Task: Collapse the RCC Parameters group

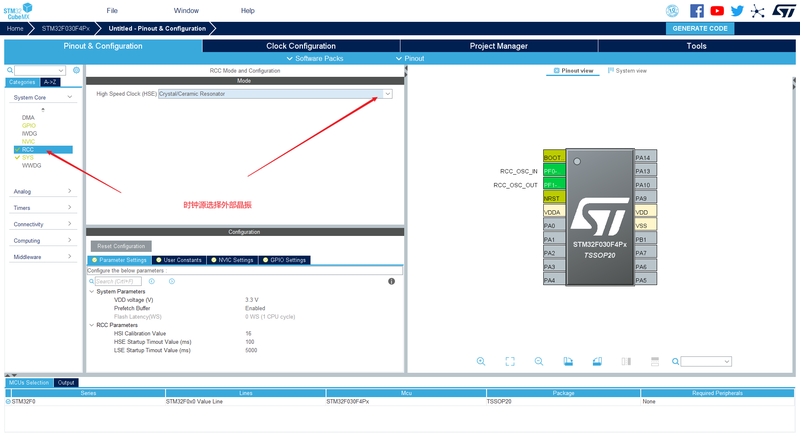Action: pyautogui.click(x=92, y=325)
